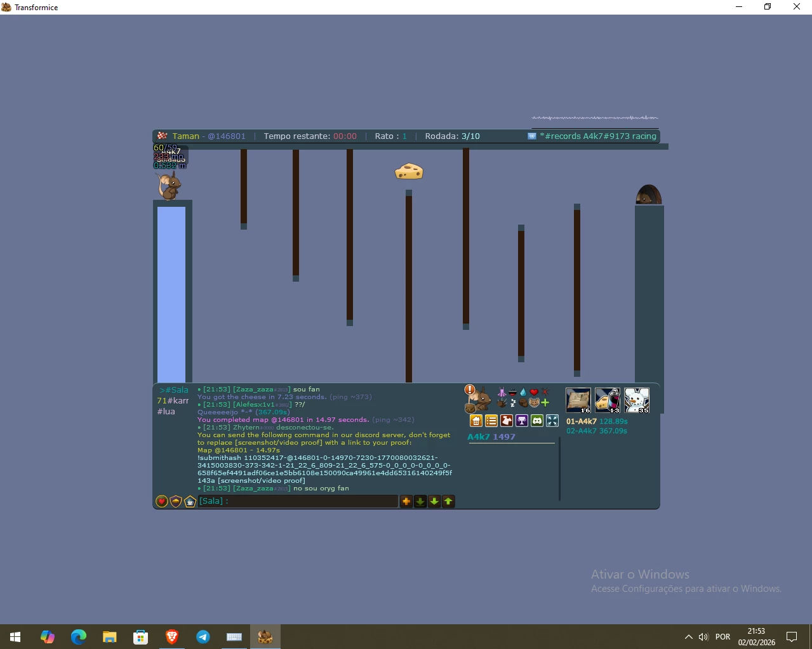Open Microsoft Store from taskbar

(x=140, y=637)
